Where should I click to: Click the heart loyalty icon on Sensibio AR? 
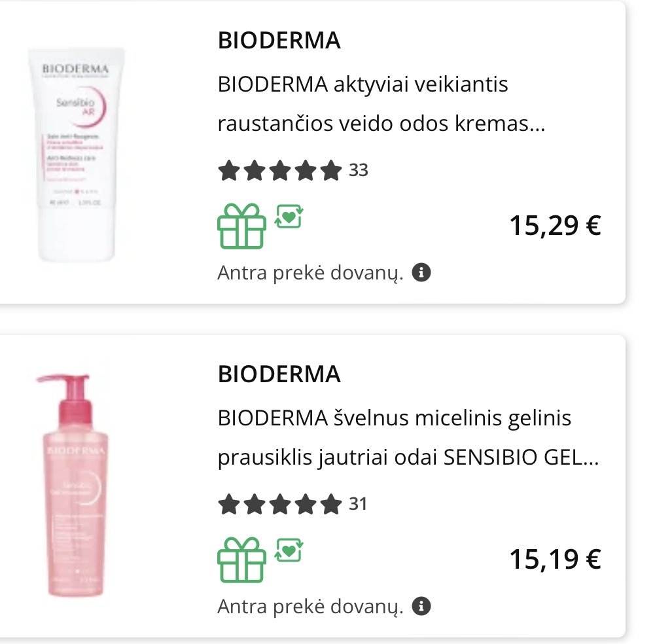click(x=289, y=216)
